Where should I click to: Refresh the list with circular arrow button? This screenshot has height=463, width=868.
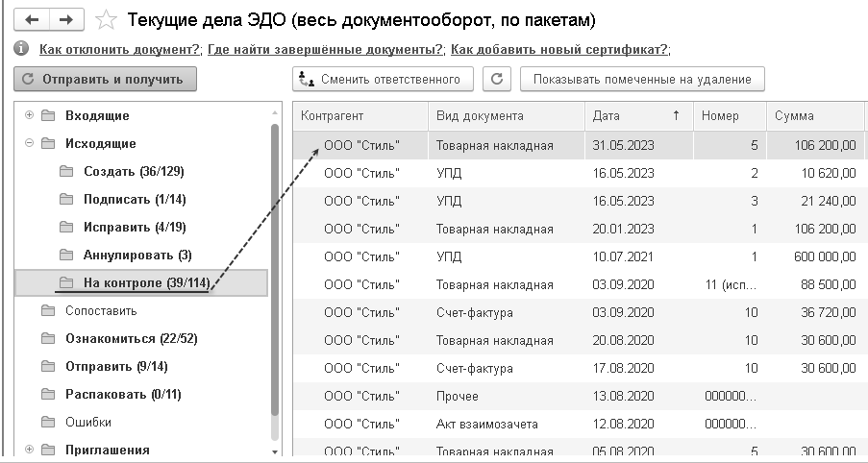pos(497,79)
